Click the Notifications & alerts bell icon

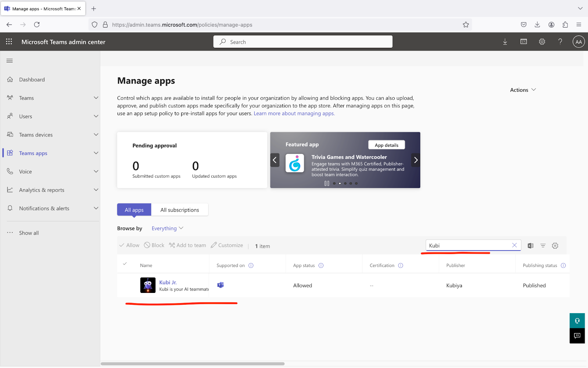10,208
